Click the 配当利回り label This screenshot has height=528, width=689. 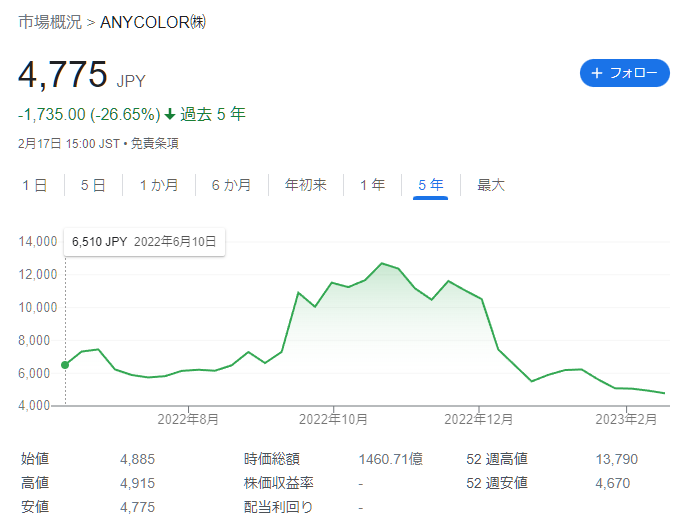[279, 507]
